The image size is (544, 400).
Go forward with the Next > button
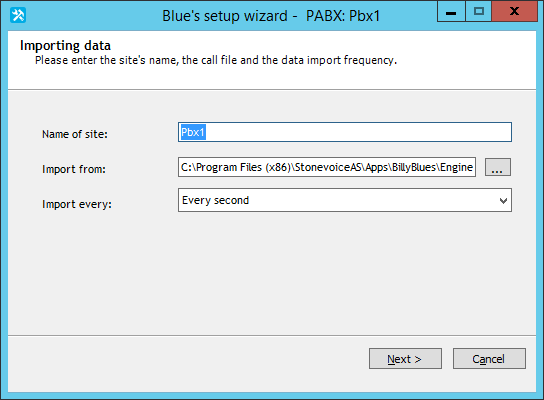coord(405,359)
